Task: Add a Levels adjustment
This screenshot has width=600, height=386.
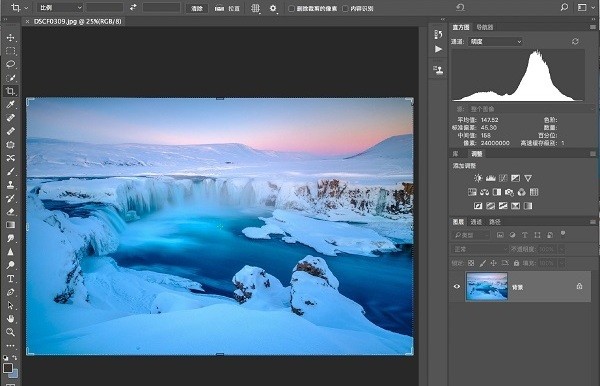Action: [x=491, y=178]
